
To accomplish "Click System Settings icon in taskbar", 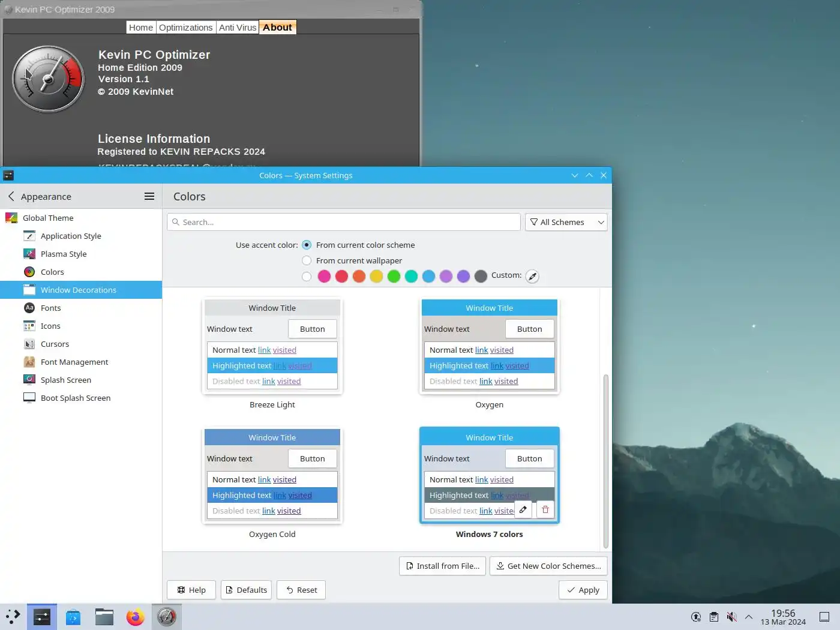I will point(42,617).
